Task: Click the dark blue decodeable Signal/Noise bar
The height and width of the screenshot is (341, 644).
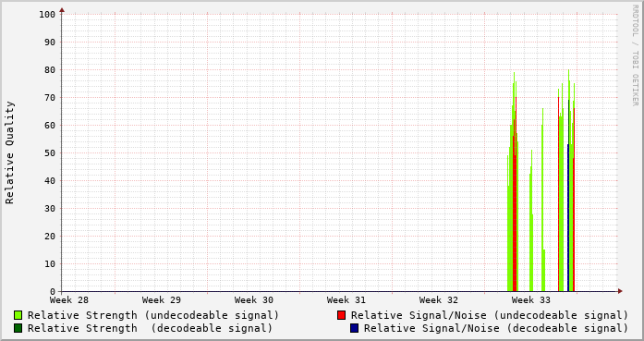Action: 568,218
